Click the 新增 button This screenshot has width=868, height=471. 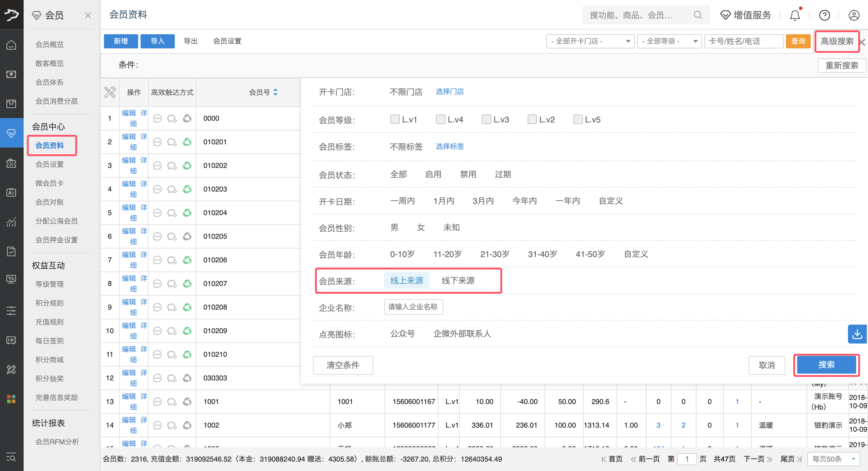point(121,41)
